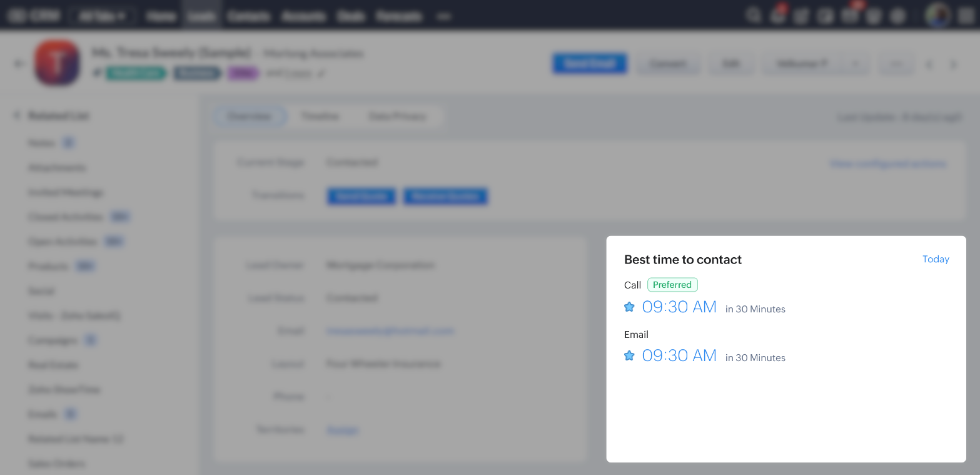This screenshot has height=475, width=980.
Task: Click the star icon beside Email time
Action: click(629, 355)
